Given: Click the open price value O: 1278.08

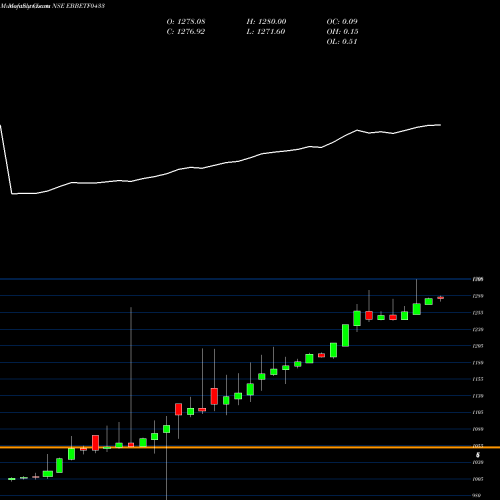Looking at the screenshot, I should 186,22.
